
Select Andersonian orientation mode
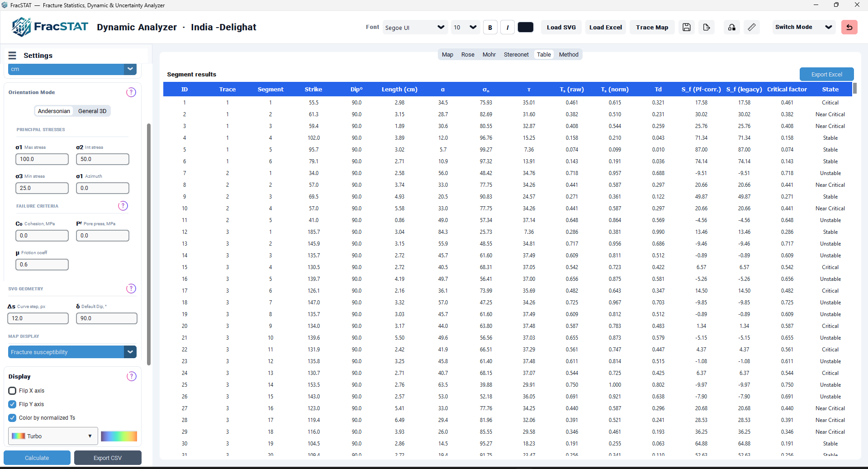pyautogui.click(x=54, y=111)
